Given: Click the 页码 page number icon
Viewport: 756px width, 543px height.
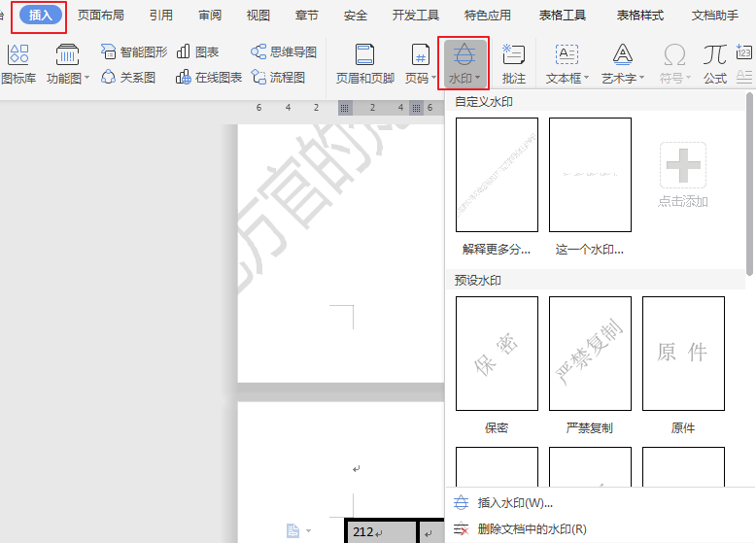Looking at the screenshot, I should click(421, 54).
